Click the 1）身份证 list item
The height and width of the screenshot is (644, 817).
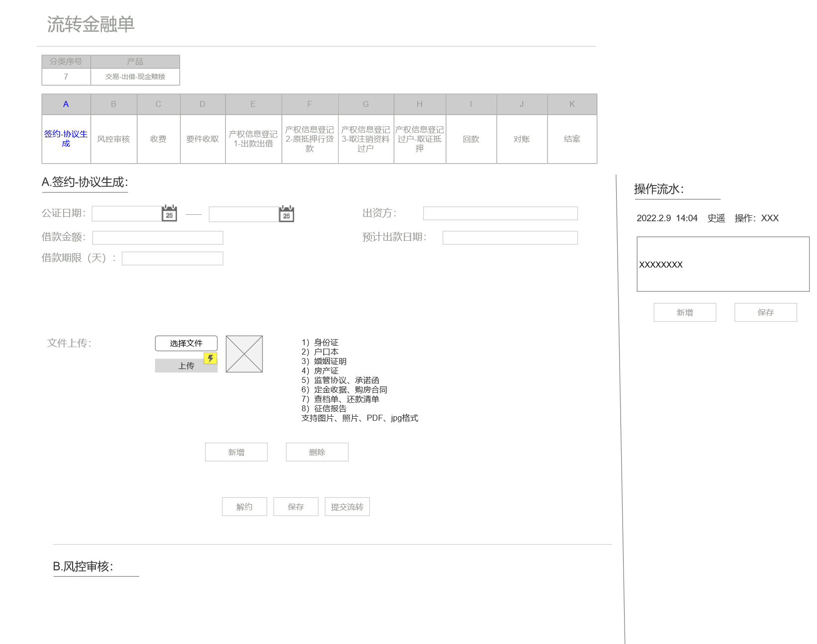tap(320, 343)
